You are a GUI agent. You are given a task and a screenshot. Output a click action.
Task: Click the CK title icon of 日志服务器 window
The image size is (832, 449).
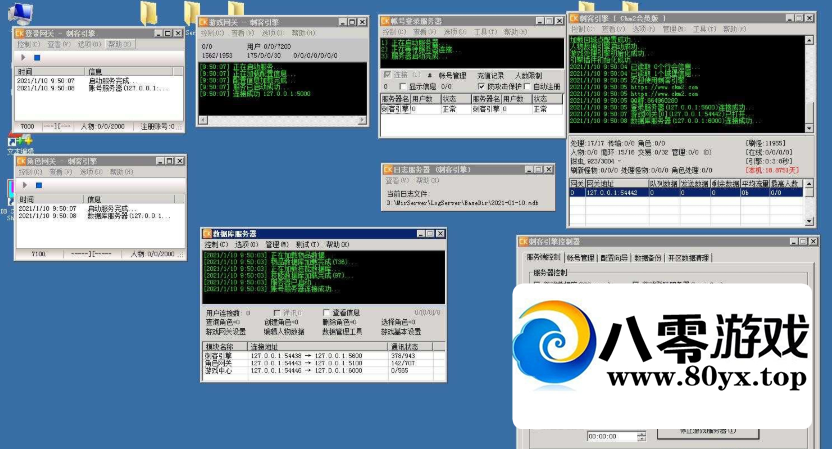pos(388,170)
